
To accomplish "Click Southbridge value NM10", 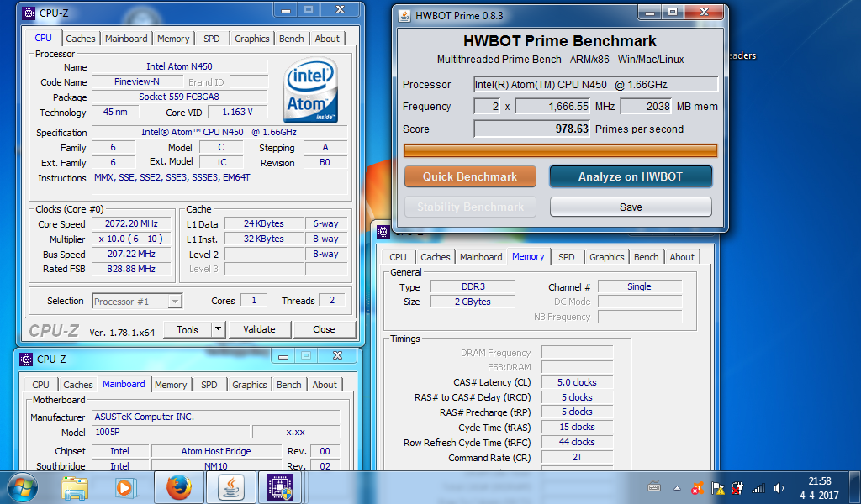I will pyautogui.click(x=216, y=465).
